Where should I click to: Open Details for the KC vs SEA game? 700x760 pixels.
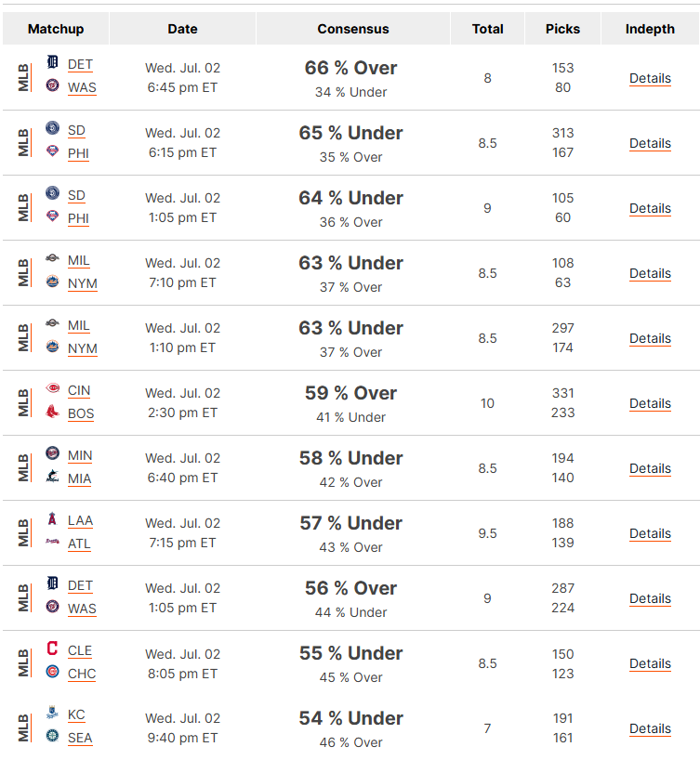click(650, 728)
